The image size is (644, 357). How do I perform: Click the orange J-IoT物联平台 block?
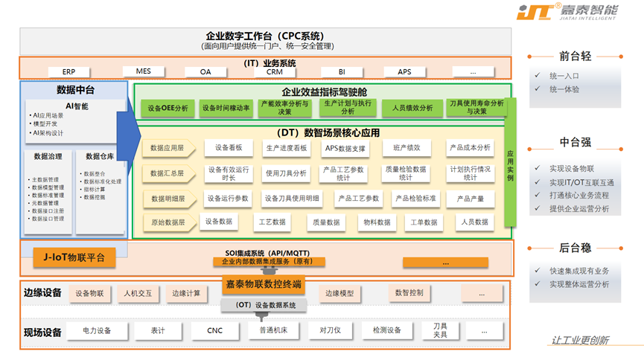pos(74,258)
